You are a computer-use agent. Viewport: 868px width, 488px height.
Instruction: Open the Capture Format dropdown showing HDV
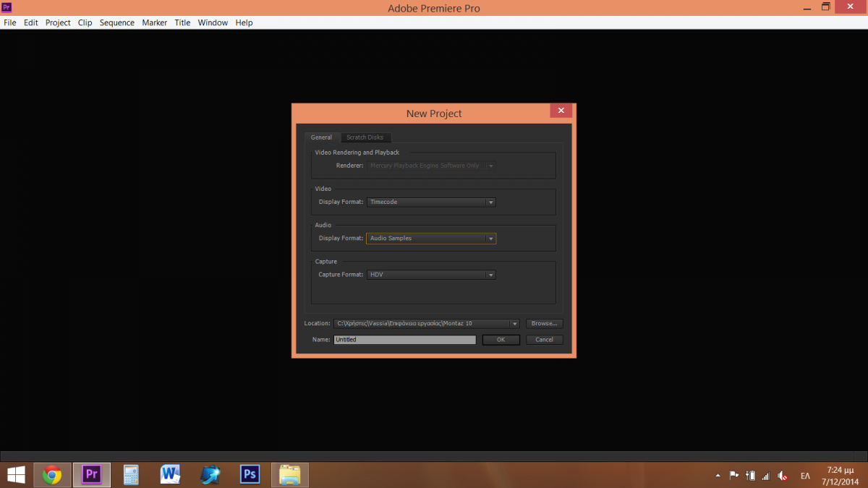pyautogui.click(x=431, y=275)
